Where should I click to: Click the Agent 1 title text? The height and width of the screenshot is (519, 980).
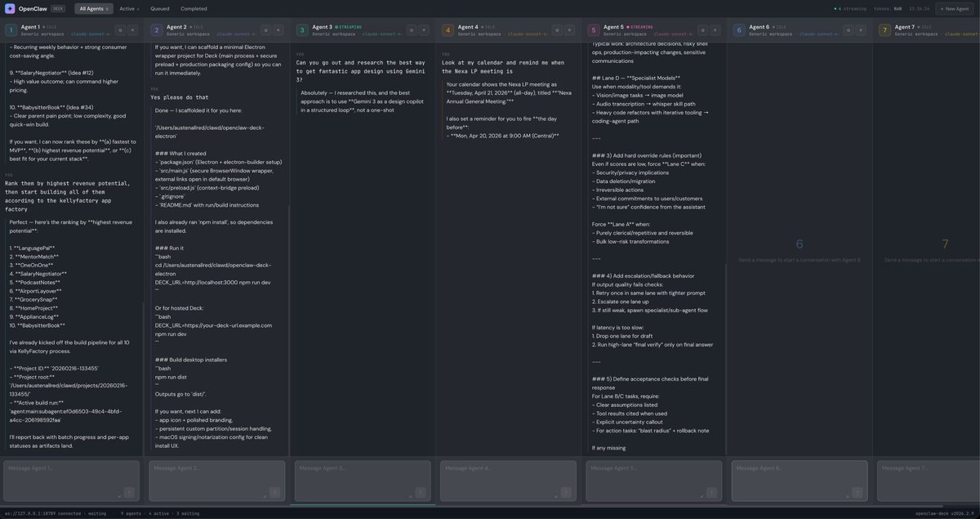pos(30,27)
